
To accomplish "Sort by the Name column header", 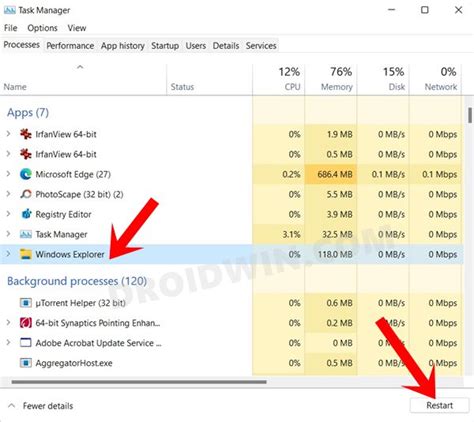I will [83, 80].
